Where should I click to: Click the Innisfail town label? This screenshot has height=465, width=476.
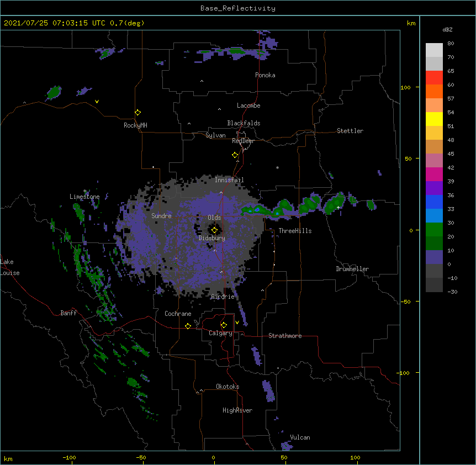click(229, 180)
